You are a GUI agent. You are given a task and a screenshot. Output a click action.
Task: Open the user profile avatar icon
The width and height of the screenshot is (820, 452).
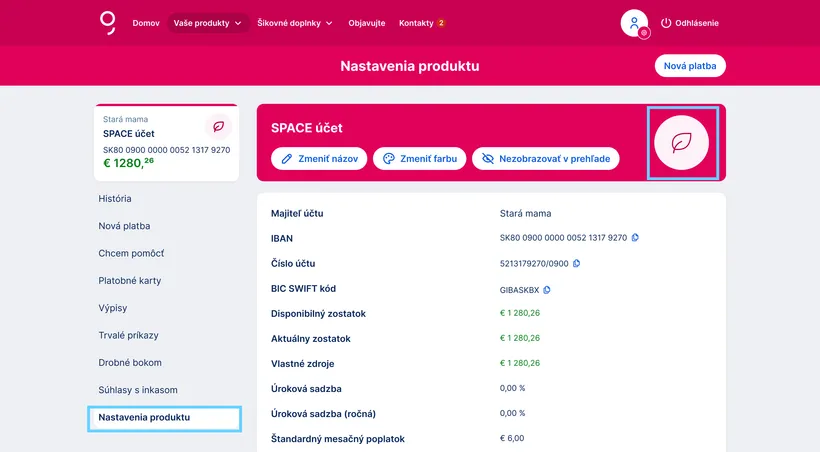point(634,23)
